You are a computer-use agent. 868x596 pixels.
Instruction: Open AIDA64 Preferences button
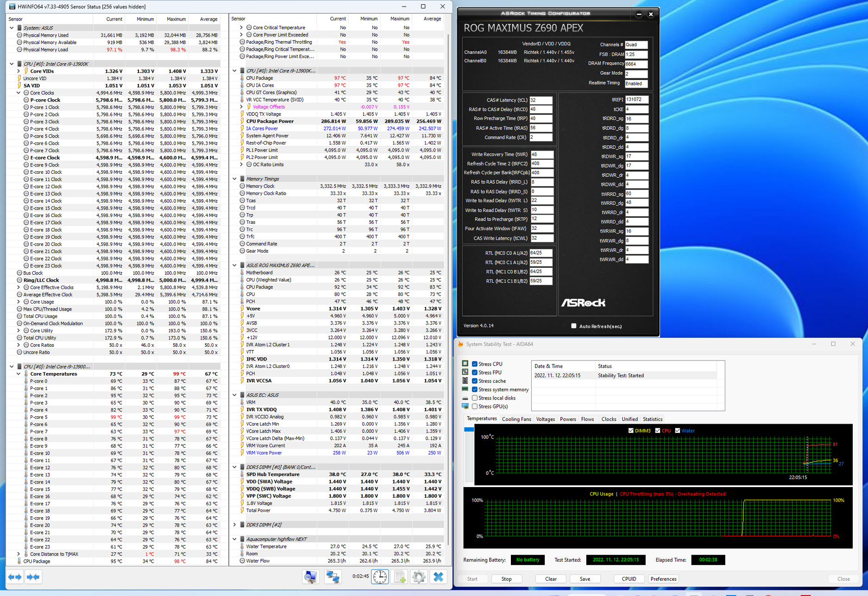coord(663,579)
